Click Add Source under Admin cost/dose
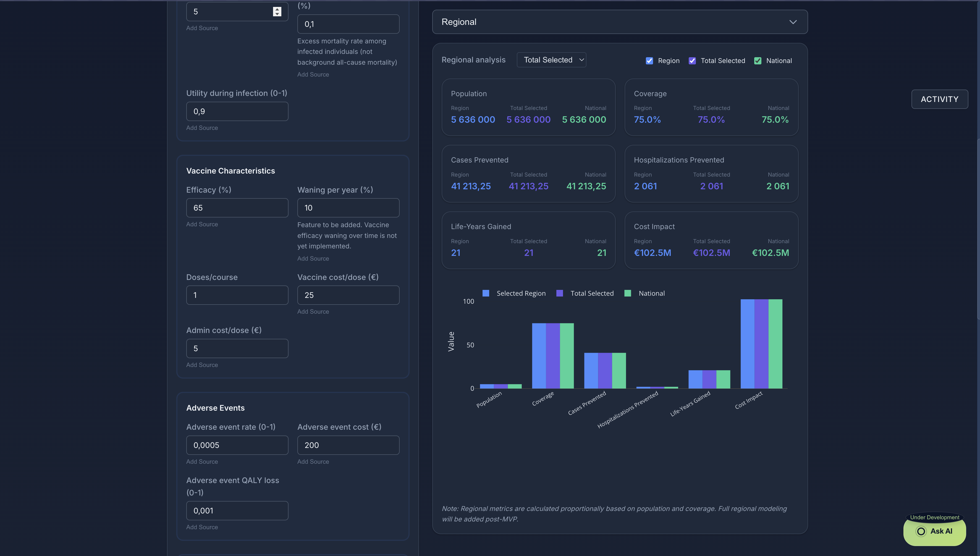Screen dimensions: 980x556 click(x=202, y=365)
